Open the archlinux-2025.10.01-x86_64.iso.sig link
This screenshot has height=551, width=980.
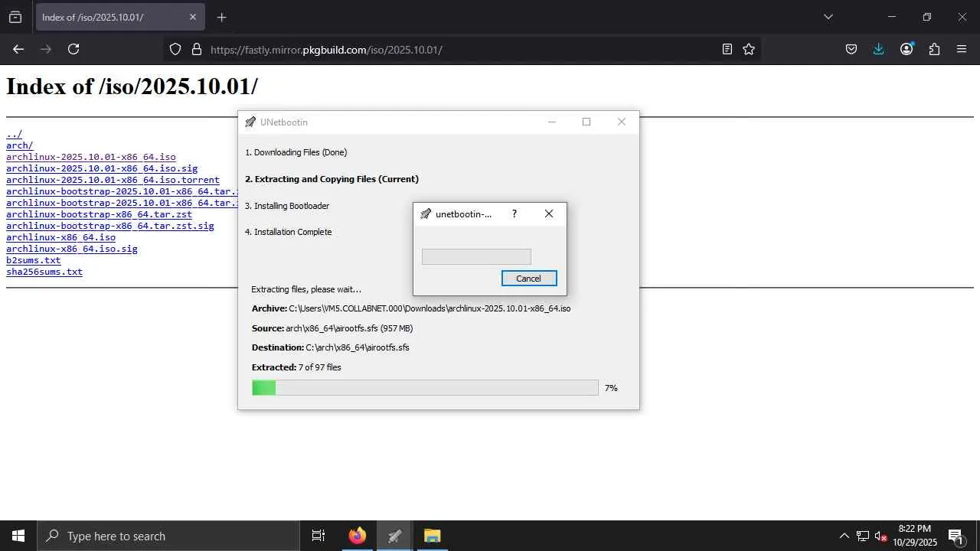tap(102, 168)
